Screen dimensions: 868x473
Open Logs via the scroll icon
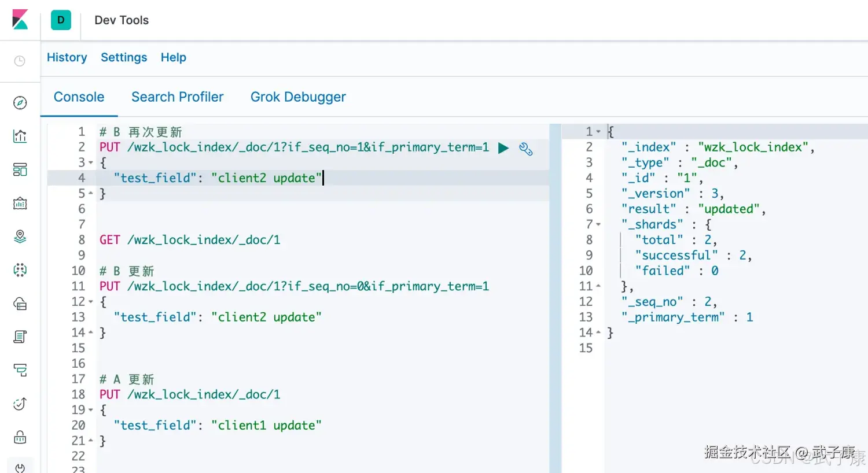point(19,336)
